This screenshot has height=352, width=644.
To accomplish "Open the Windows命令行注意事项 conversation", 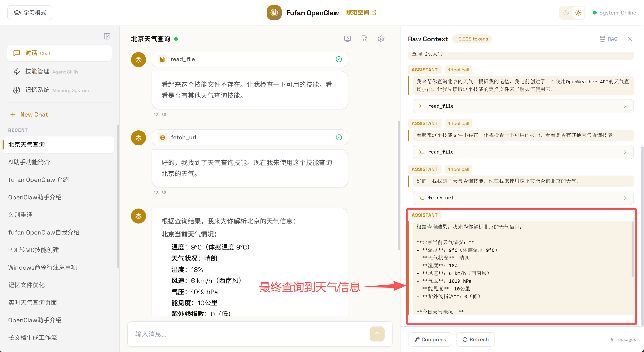I will click(59, 267).
